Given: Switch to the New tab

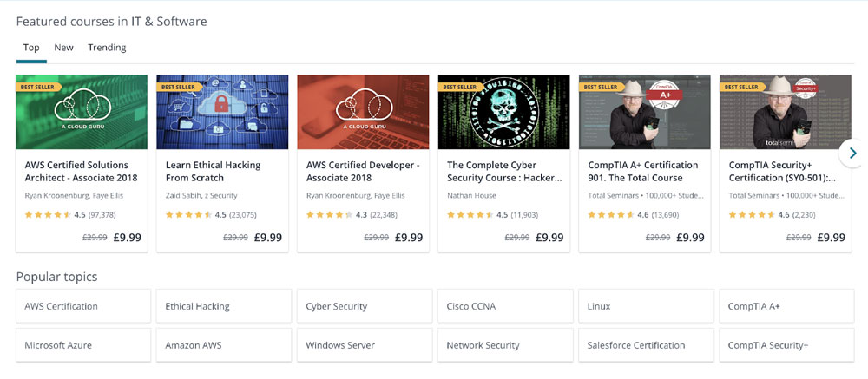Looking at the screenshot, I should (63, 48).
